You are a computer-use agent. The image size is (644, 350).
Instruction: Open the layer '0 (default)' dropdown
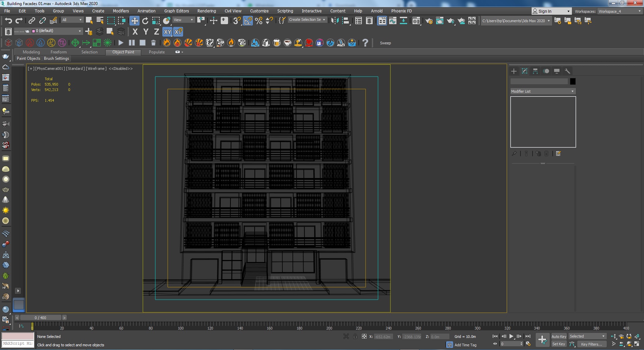[57, 31]
